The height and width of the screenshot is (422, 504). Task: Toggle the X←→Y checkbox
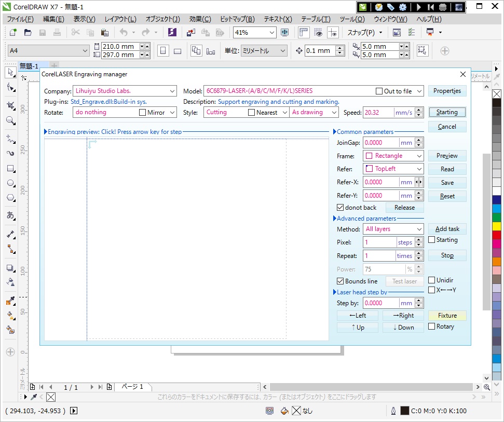[432, 290]
